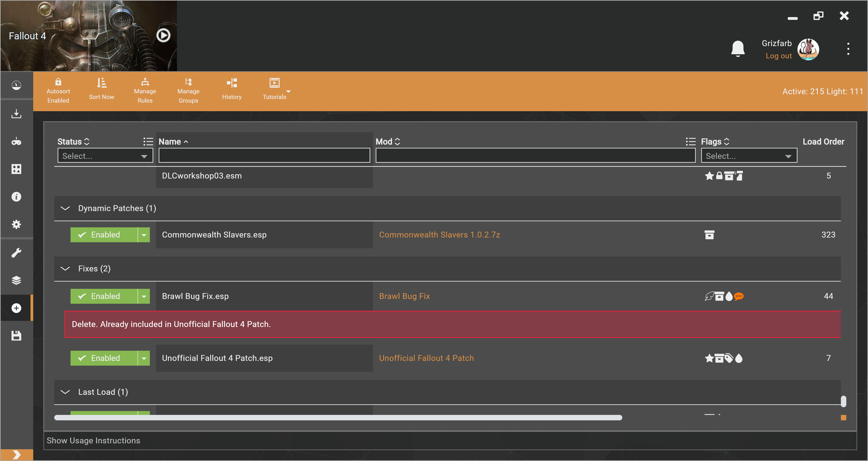Open the Brawl Bug Fix mod link
Image resolution: width=868 pixels, height=461 pixels.
click(404, 296)
